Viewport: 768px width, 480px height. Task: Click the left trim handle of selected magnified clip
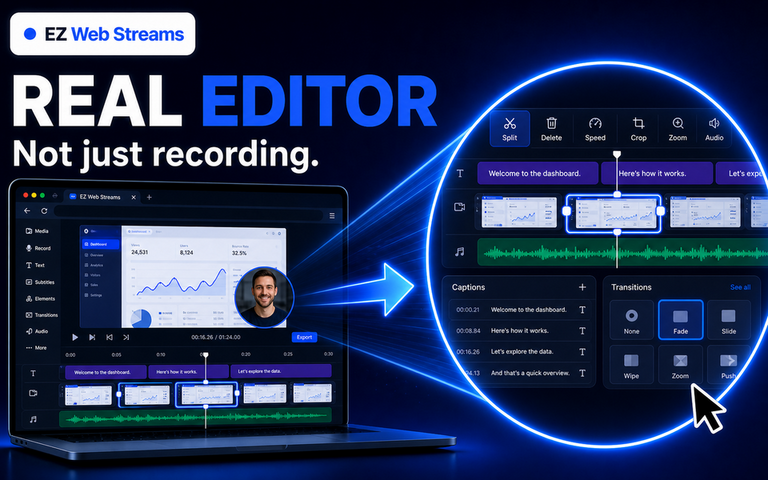click(567, 211)
